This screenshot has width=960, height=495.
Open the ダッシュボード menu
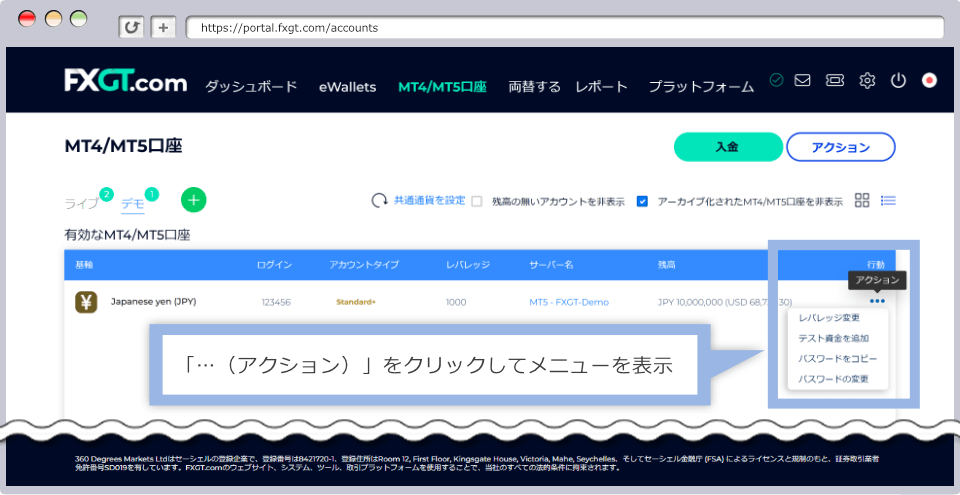[x=251, y=87]
